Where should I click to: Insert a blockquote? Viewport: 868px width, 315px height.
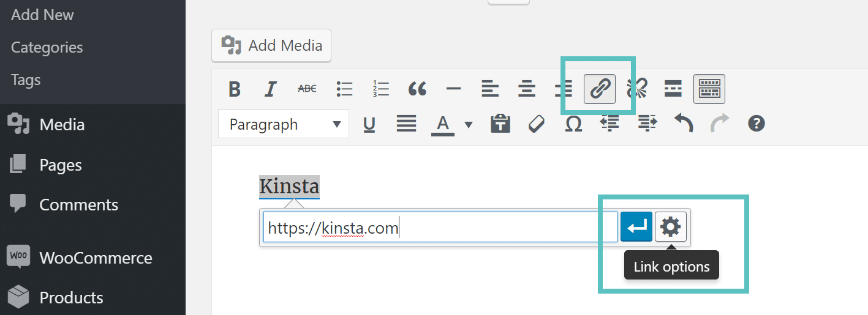pyautogui.click(x=417, y=89)
